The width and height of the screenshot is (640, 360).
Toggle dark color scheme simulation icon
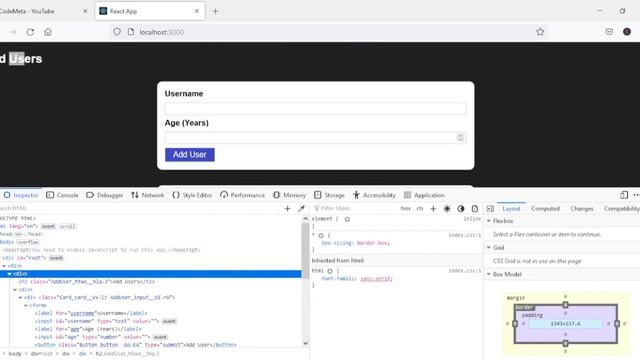pyautogui.click(x=461, y=209)
